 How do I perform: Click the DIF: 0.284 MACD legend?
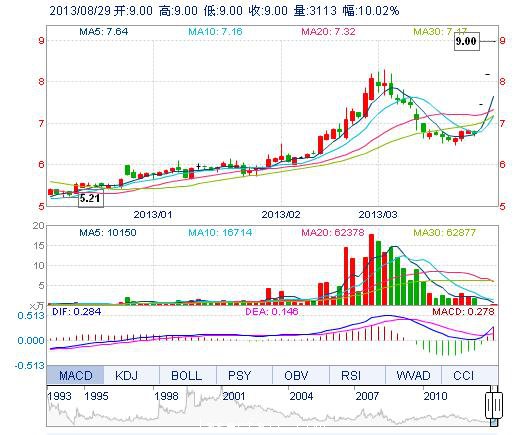(x=76, y=312)
